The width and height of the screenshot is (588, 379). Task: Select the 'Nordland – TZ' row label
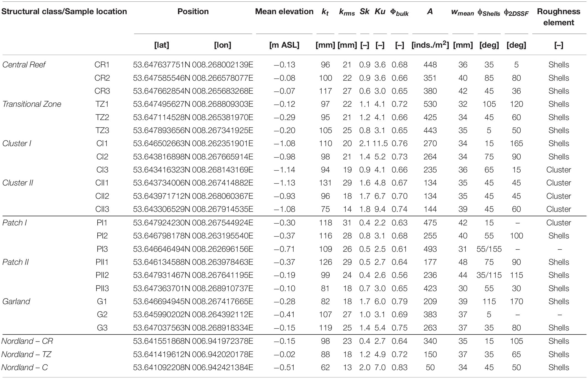(27, 355)
